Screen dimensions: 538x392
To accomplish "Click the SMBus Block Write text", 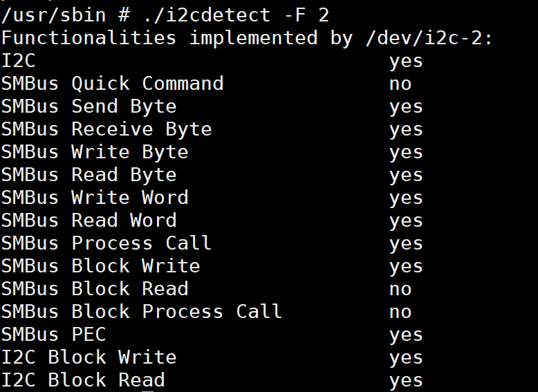I will [100, 266].
